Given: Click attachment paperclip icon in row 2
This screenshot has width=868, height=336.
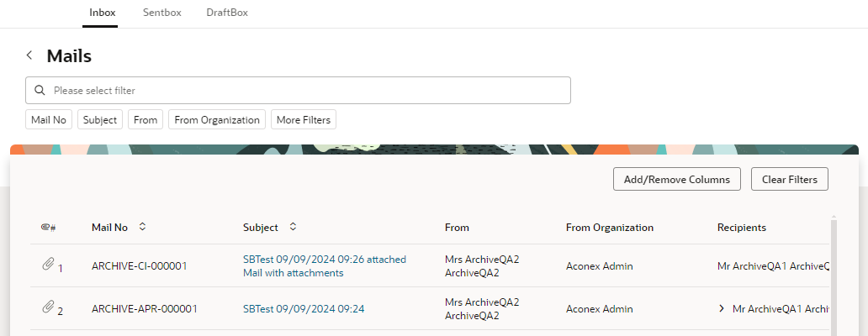Looking at the screenshot, I should (x=48, y=307).
